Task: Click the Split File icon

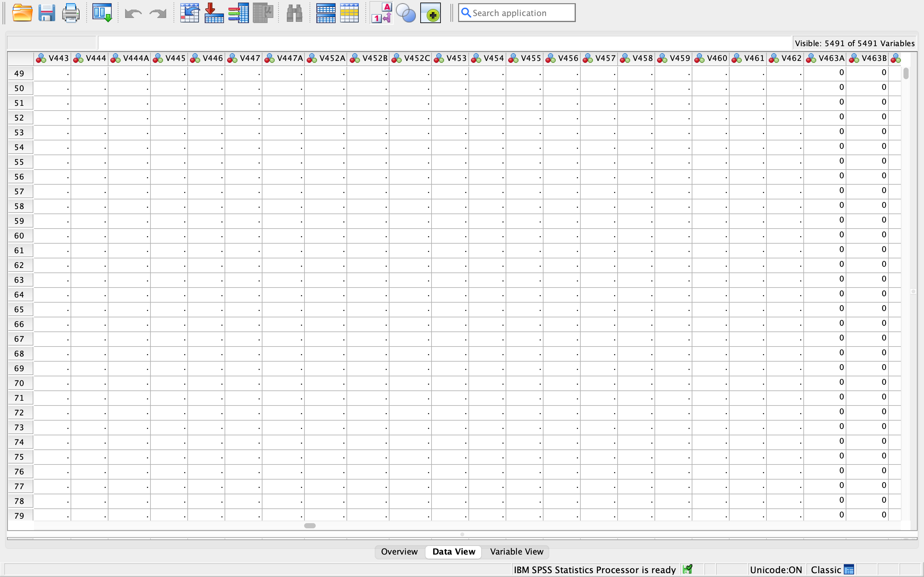Action: 326,13
